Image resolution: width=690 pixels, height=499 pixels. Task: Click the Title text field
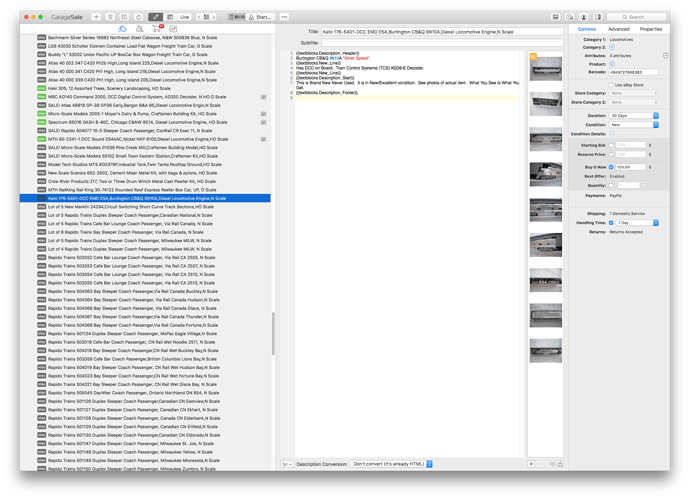click(442, 32)
